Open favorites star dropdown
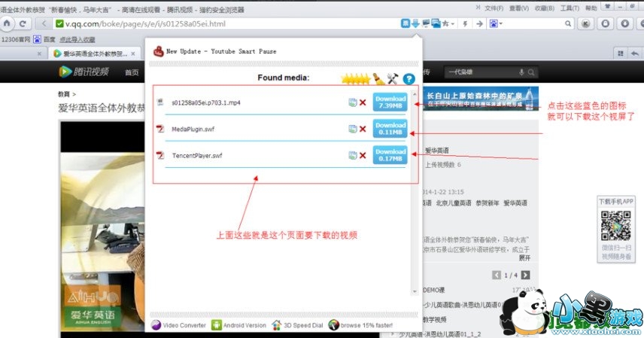The height and width of the screenshot is (338, 644). pos(448,24)
